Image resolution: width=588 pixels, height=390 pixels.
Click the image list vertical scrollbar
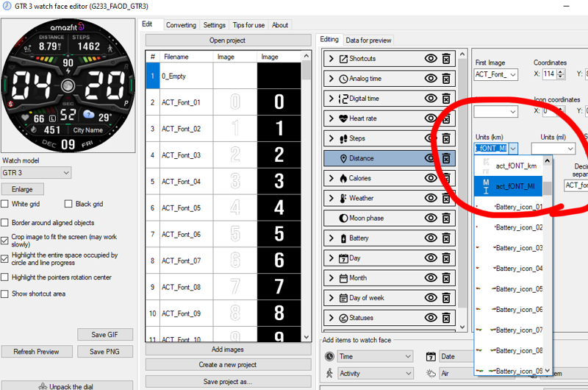tap(306, 196)
